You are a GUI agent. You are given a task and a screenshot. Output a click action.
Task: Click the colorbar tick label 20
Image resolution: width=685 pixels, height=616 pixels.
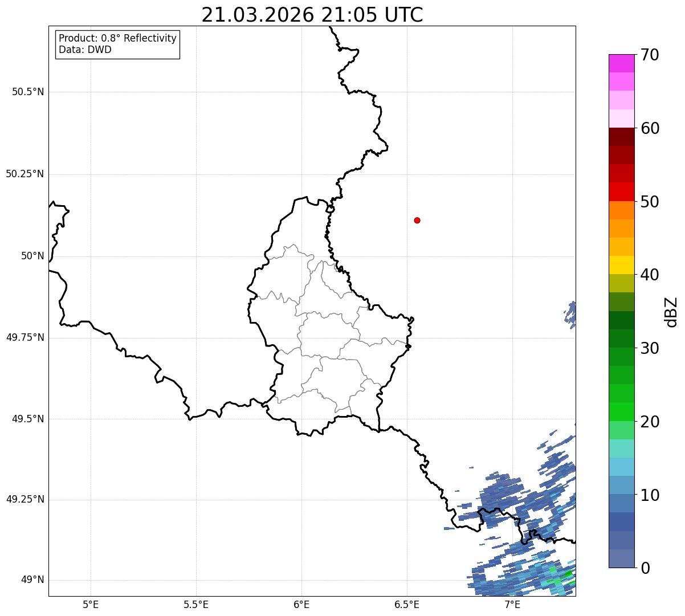(x=650, y=422)
